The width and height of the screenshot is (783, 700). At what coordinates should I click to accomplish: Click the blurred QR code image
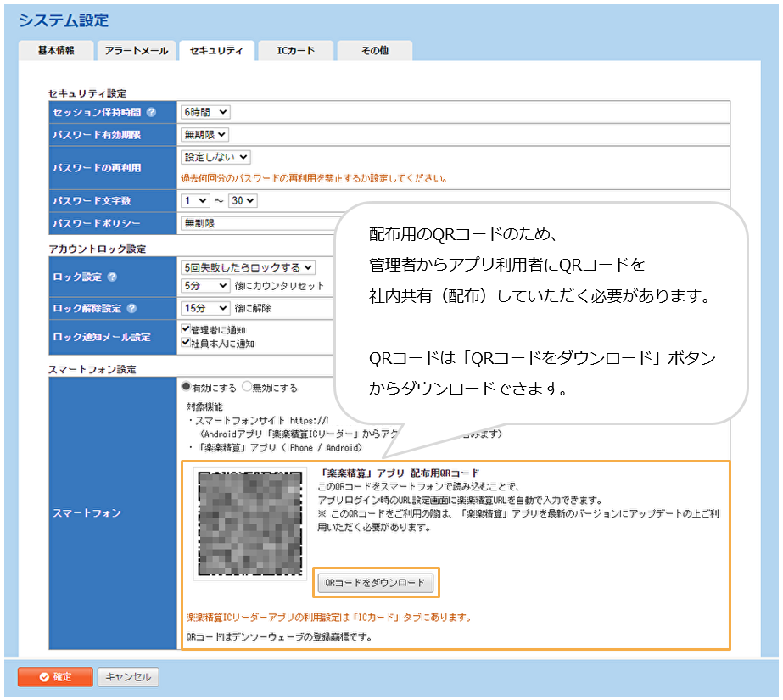point(249,522)
